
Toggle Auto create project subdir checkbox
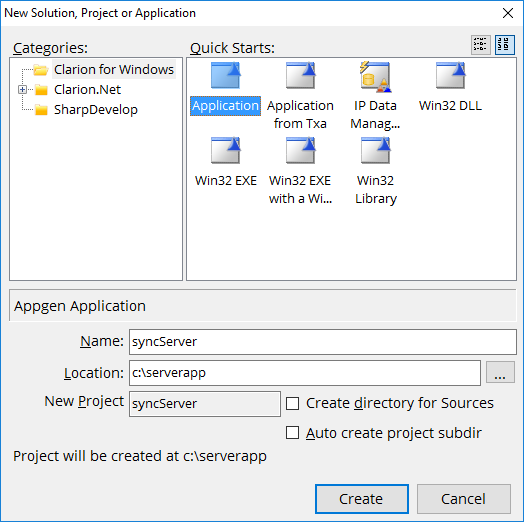(292, 433)
